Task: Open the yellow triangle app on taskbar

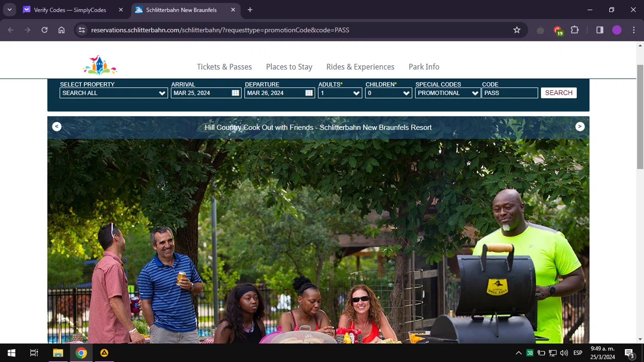Action: (x=104, y=353)
